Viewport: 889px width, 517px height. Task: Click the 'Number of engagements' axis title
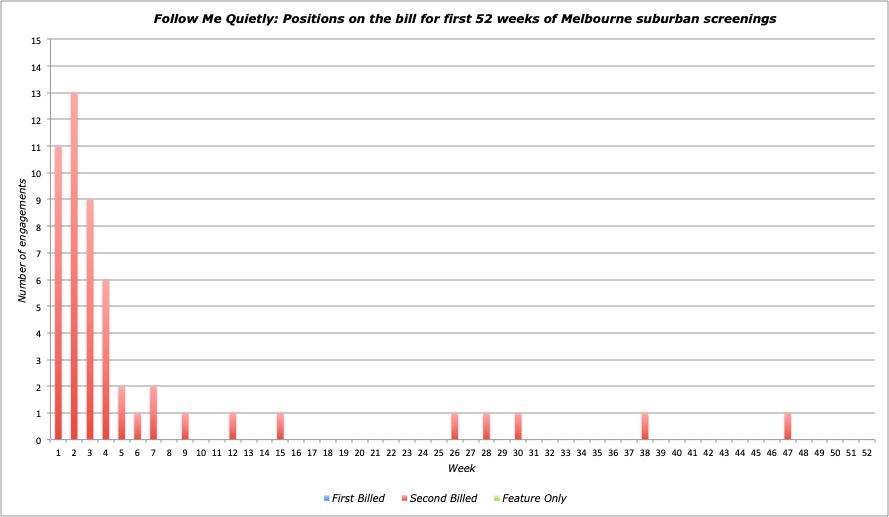click(x=21, y=240)
